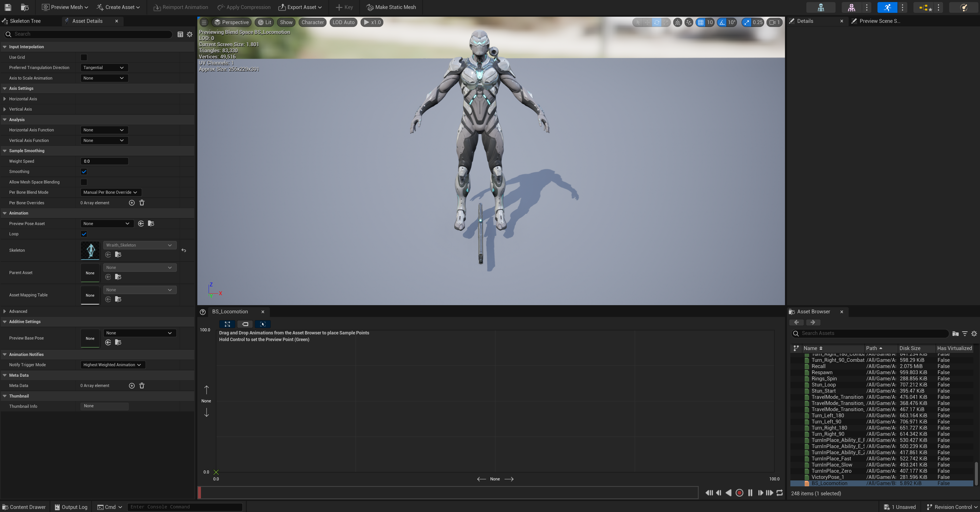Screen dimensions: 980x512
Task: Delete Meta Data array elements
Action: (x=142, y=385)
